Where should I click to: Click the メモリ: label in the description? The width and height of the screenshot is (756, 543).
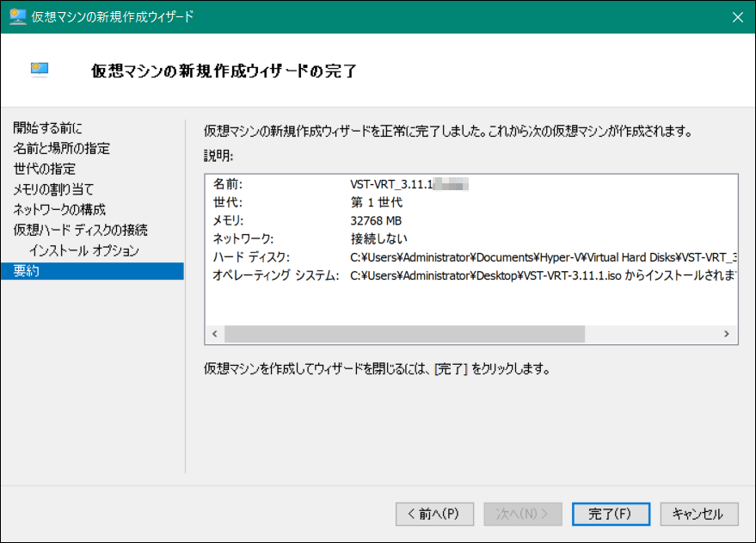tap(228, 221)
